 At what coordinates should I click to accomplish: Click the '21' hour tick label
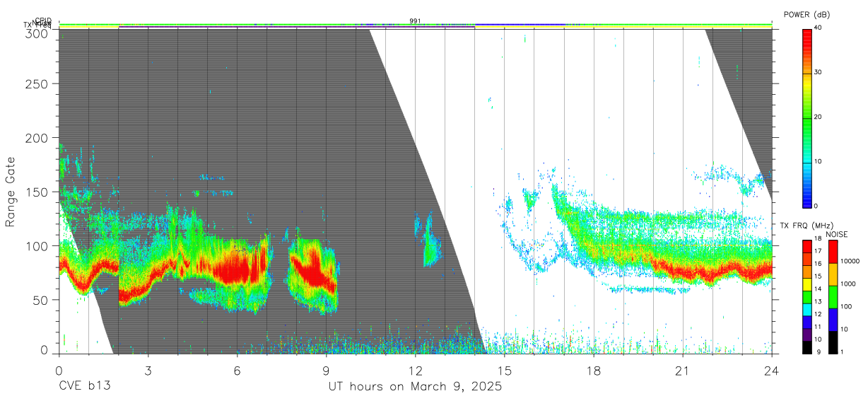tap(683, 371)
